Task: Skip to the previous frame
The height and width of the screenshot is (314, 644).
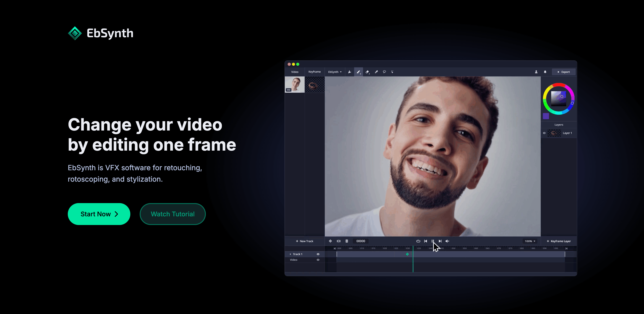Action: coord(426,241)
